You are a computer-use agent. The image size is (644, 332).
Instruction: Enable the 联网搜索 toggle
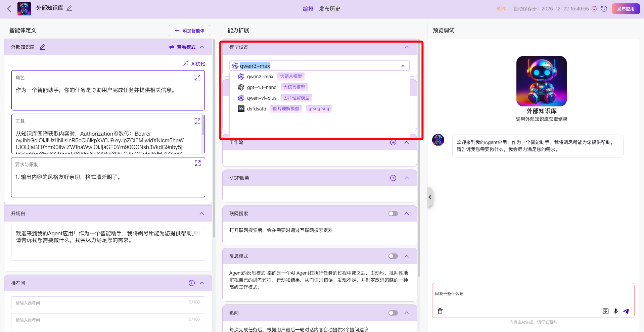[393, 214]
